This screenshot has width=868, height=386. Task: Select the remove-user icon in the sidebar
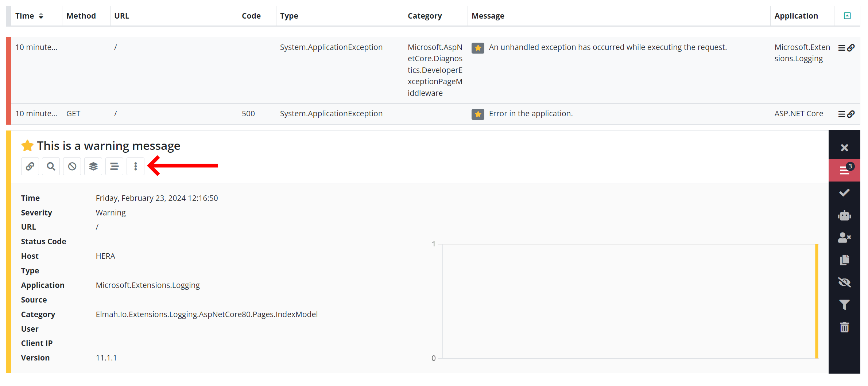pyautogui.click(x=844, y=238)
